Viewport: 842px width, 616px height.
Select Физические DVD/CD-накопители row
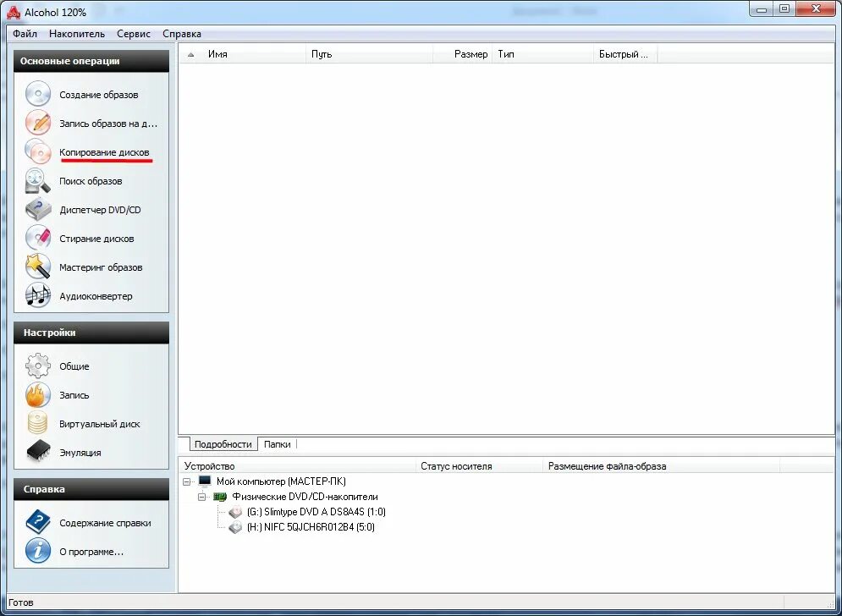305,497
